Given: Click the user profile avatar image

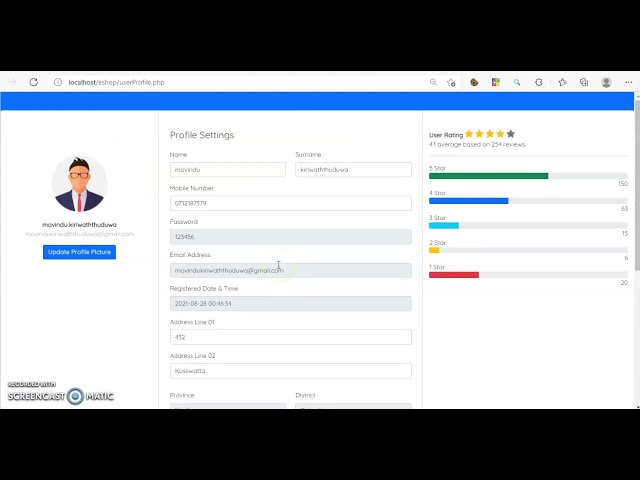Looking at the screenshot, I should [79, 184].
